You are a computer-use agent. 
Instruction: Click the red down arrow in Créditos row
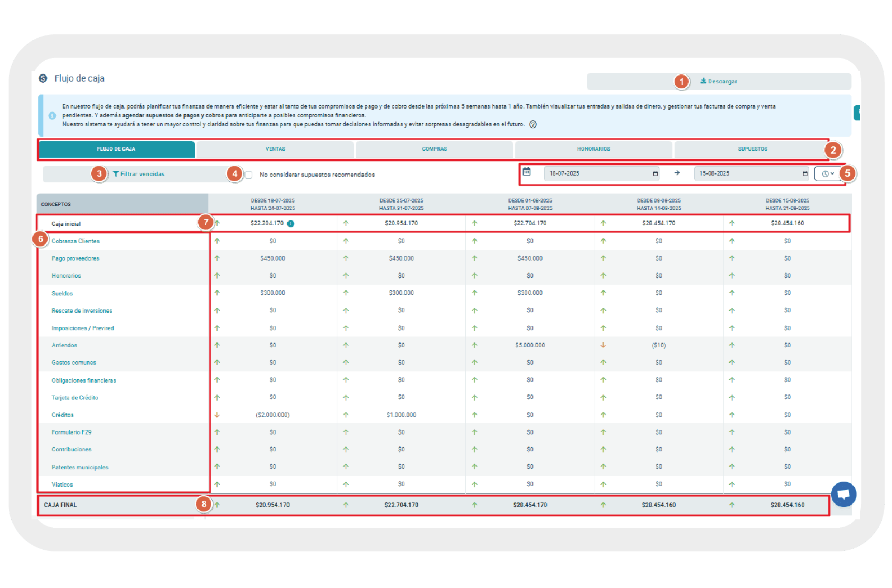pyautogui.click(x=217, y=415)
